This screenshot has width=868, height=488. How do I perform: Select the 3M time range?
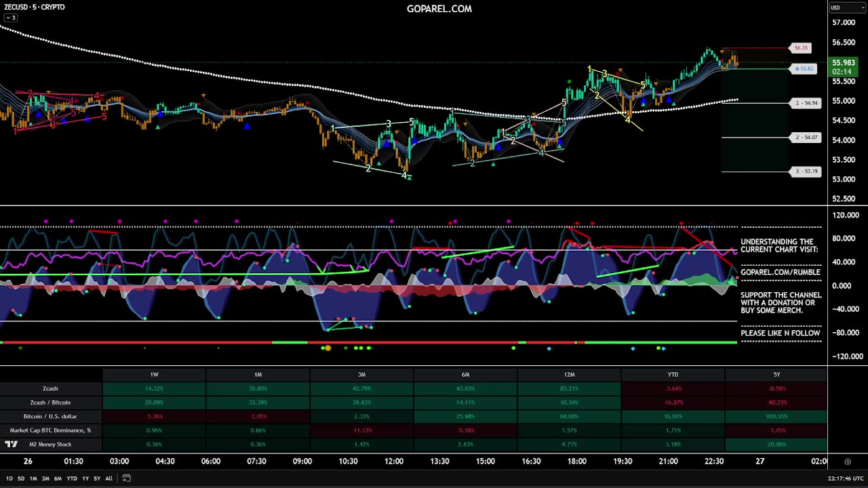pyautogui.click(x=45, y=479)
